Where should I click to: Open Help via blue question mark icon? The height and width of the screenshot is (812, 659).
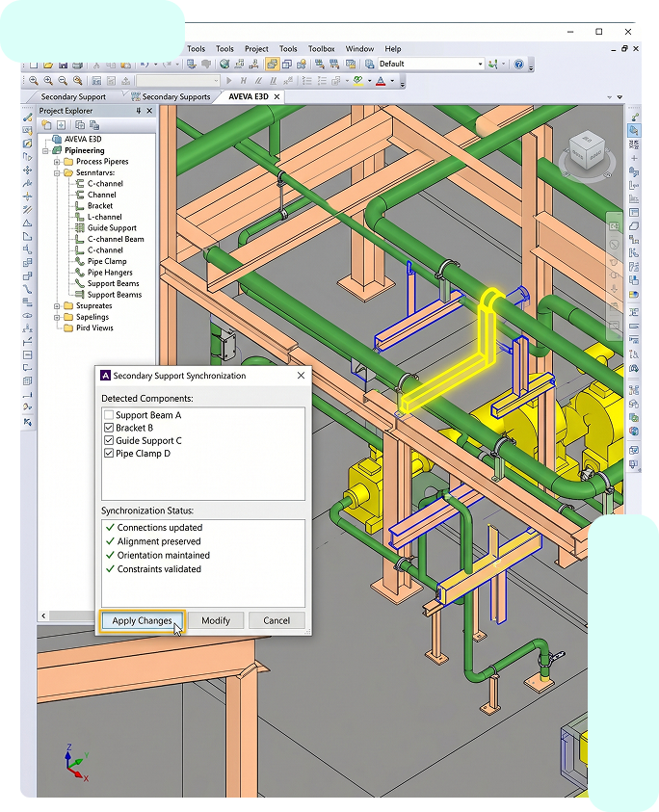click(x=518, y=65)
